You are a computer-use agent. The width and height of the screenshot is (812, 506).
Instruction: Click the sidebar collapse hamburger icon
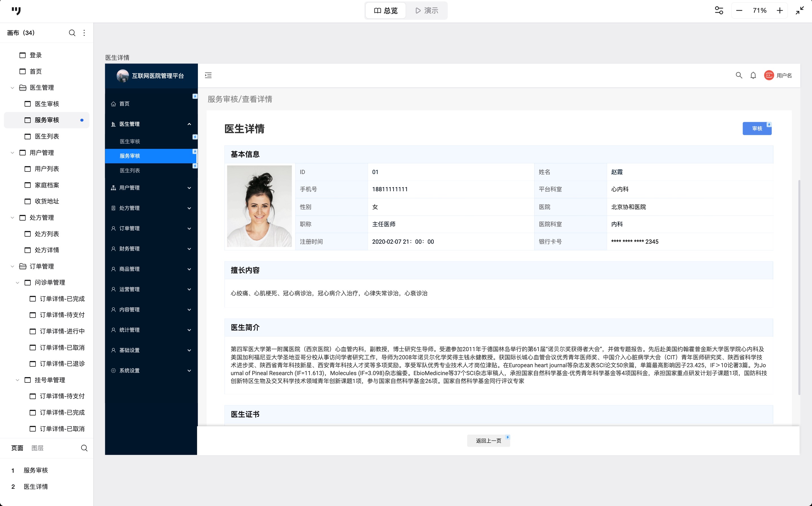(208, 75)
